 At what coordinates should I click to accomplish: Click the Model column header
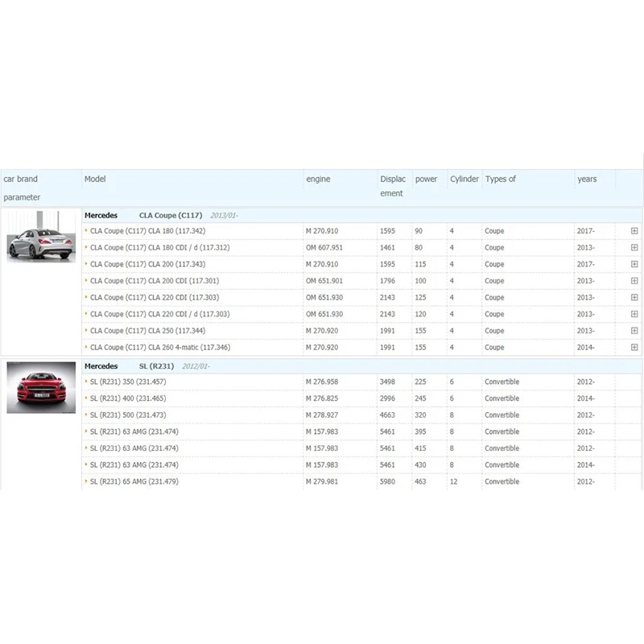[95, 179]
